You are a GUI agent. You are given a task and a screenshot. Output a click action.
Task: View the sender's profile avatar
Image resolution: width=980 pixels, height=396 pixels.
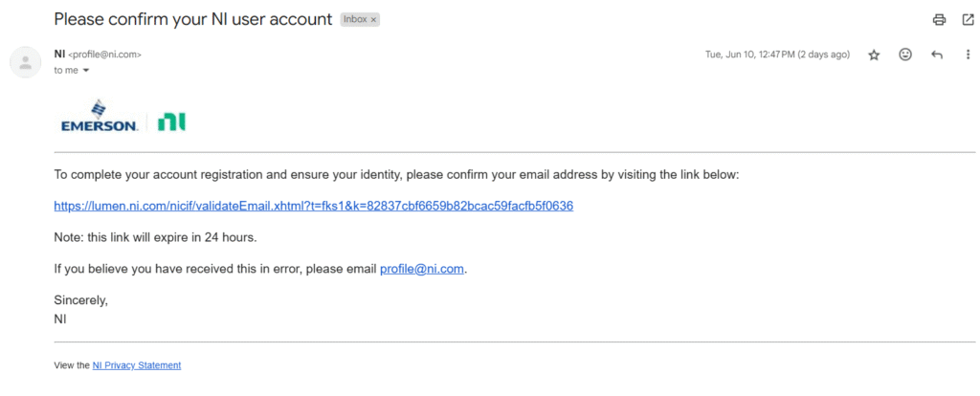[26, 62]
